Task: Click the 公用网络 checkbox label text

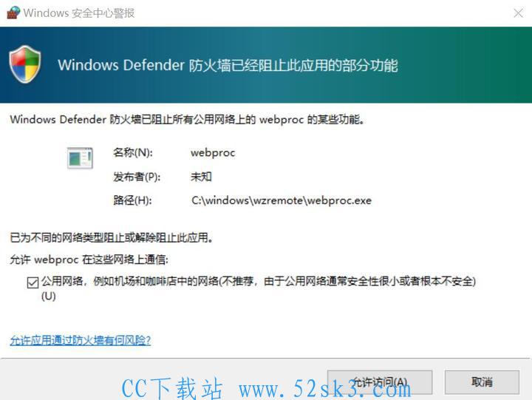Action: click(x=259, y=288)
